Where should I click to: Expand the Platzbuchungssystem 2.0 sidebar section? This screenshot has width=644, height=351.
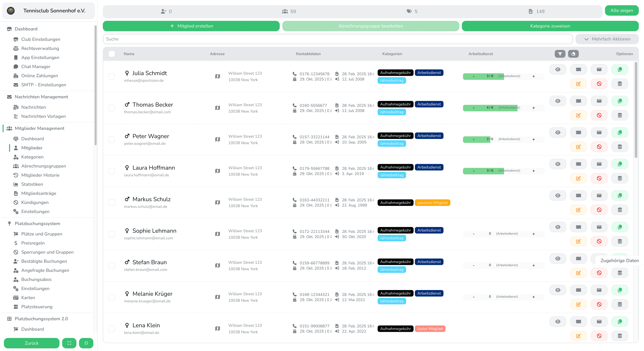coord(41,318)
